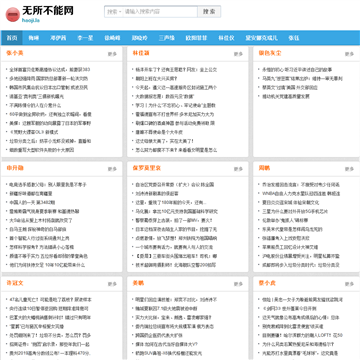The height and width of the screenshot is (360, 360).
Task: Open 47名儿童死亡 荔枝 article
Action: click(50, 300)
